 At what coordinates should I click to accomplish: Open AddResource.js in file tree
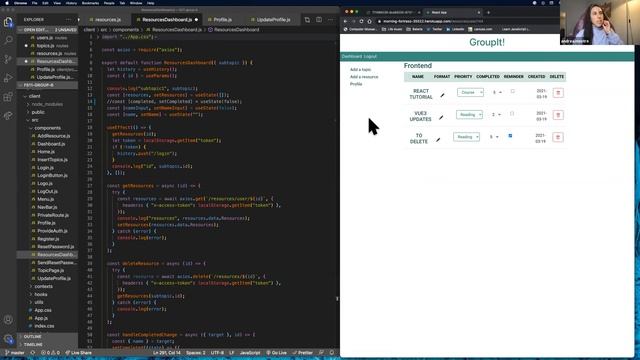point(53,136)
